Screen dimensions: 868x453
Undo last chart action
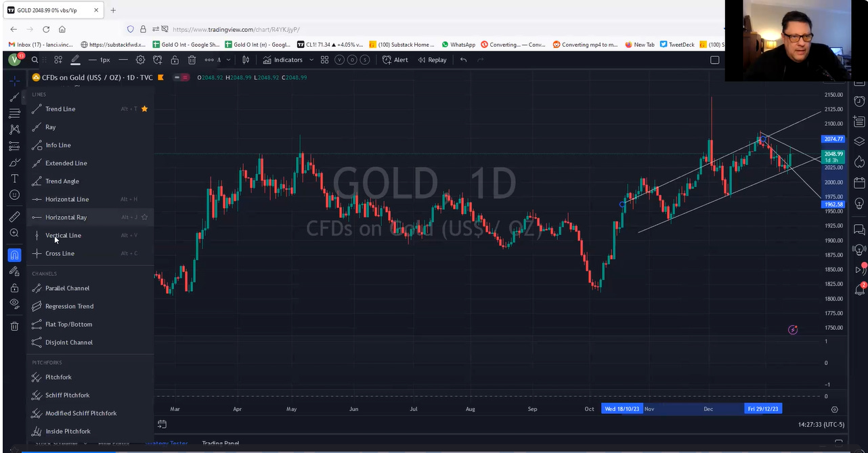pyautogui.click(x=463, y=60)
